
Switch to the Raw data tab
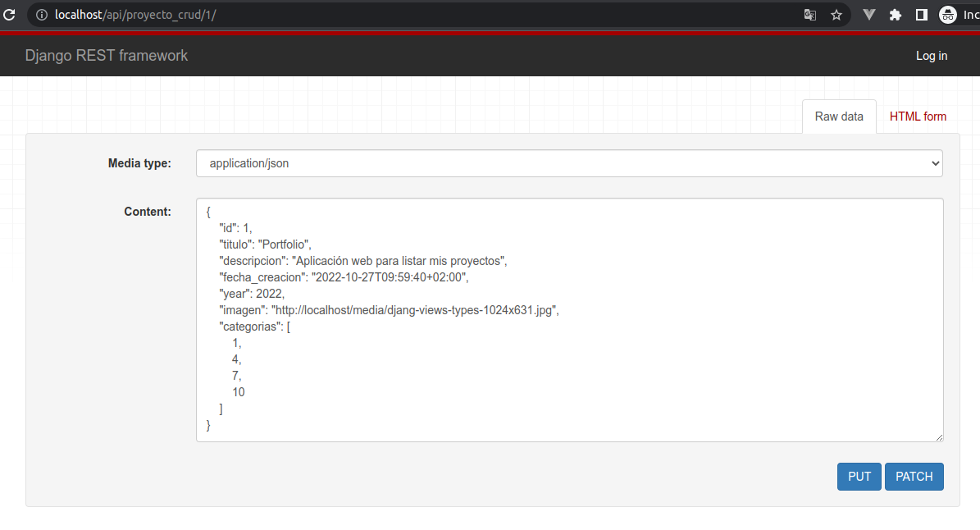pos(838,117)
